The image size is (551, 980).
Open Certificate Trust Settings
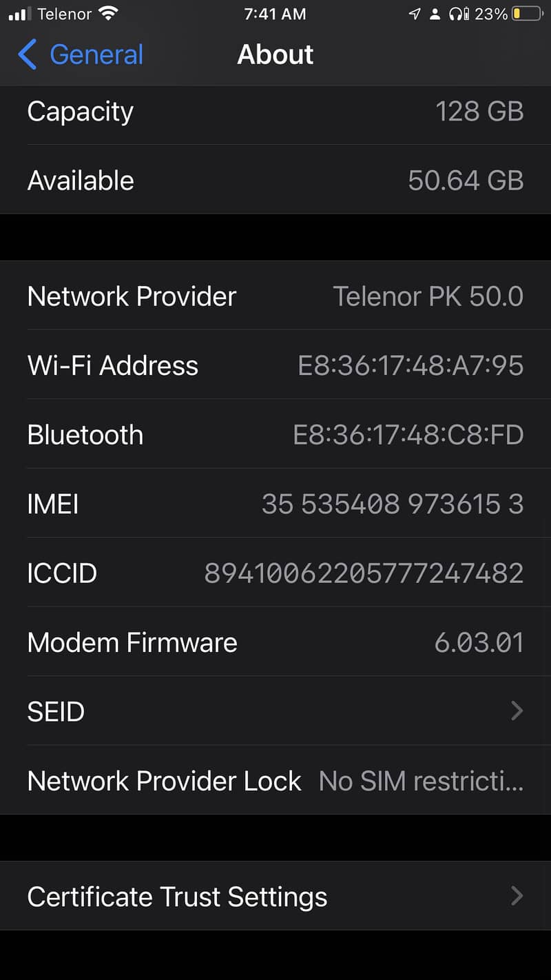pos(177,896)
